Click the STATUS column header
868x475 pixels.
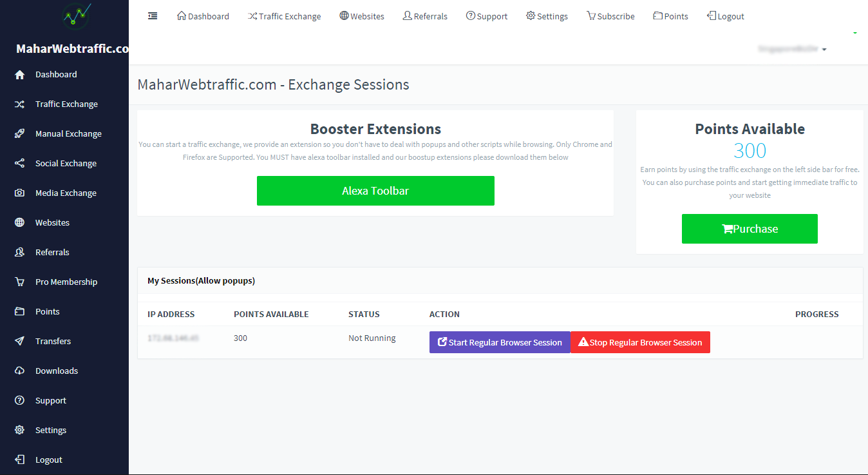point(364,315)
